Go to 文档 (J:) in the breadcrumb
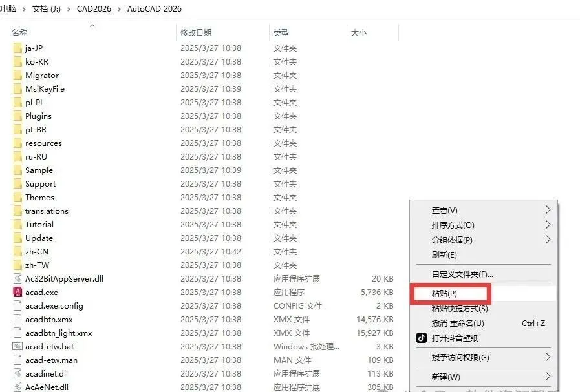580x392 pixels. [47, 9]
